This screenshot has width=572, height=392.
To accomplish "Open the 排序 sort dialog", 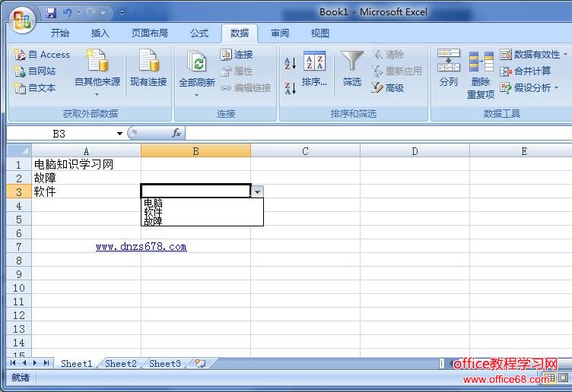I will 314,69.
